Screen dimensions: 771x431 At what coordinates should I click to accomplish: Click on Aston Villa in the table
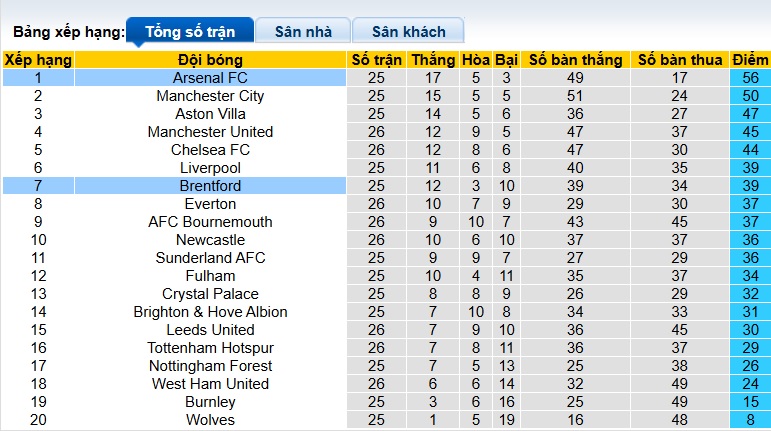(210, 114)
